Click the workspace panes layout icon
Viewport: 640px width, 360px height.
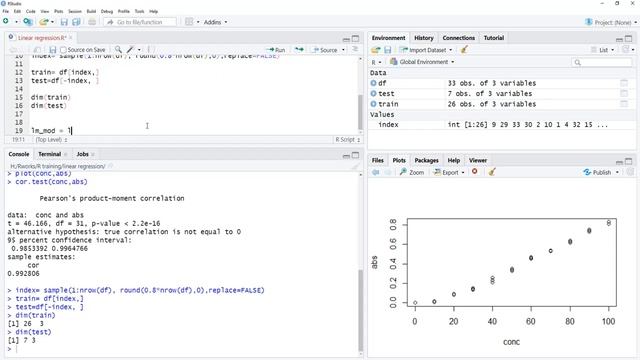pos(189,22)
